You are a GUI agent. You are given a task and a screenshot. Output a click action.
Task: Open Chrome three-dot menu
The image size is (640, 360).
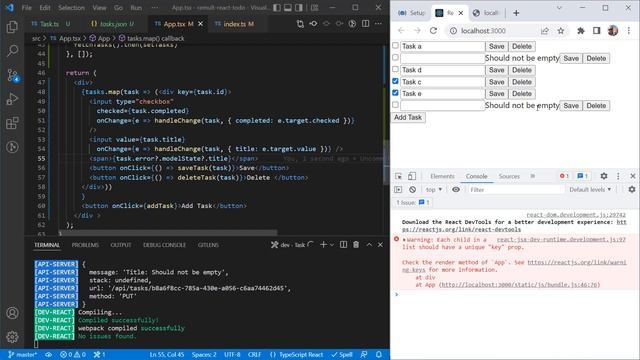click(x=629, y=31)
